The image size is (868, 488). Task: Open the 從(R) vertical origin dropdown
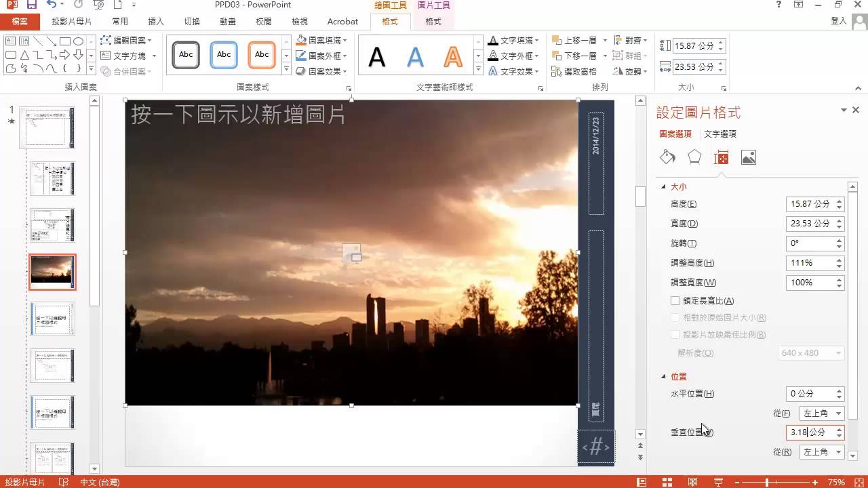click(x=821, y=451)
